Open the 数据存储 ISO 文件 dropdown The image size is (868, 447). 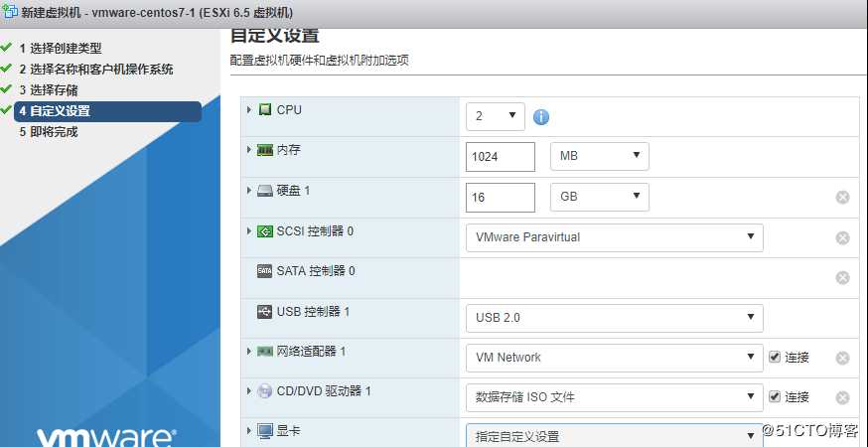coord(615,397)
